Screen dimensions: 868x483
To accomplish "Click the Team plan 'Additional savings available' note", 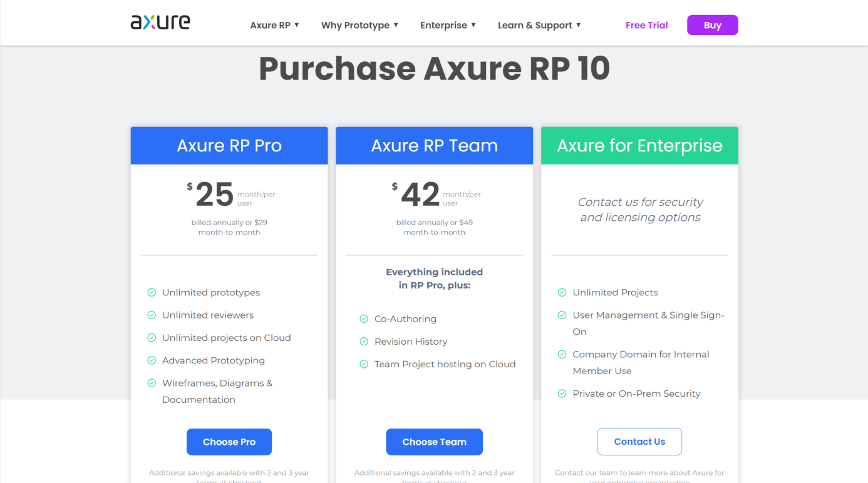I will (x=434, y=476).
